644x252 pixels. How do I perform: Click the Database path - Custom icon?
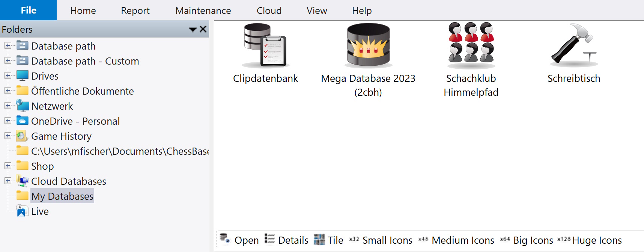coord(23,60)
